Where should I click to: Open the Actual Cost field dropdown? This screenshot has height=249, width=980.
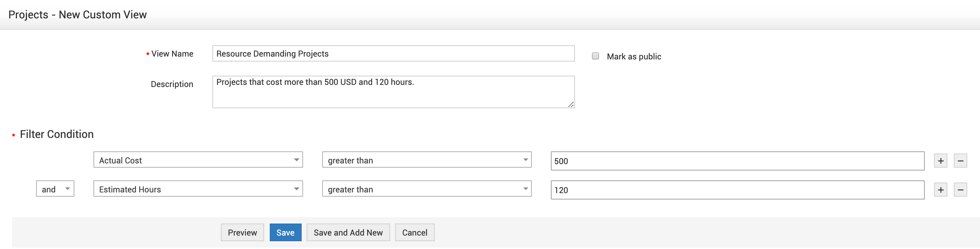coord(198,160)
